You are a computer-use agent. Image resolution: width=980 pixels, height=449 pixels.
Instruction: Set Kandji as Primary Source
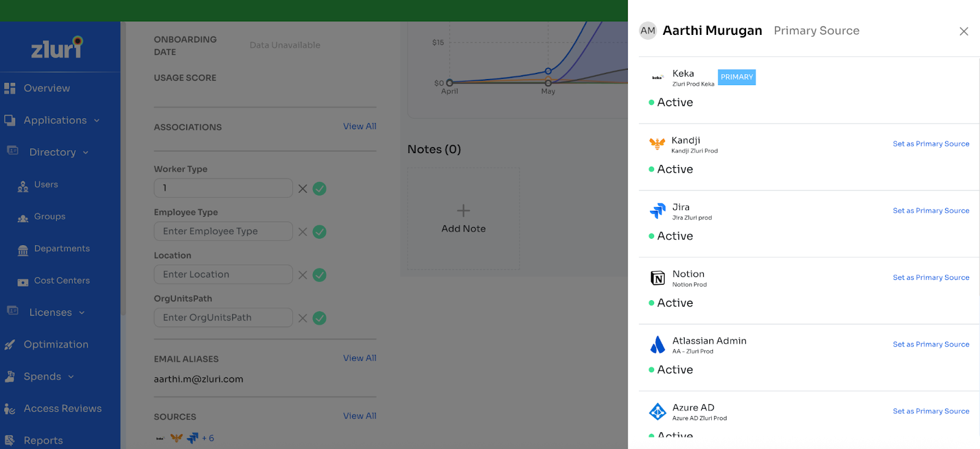[931, 144]
